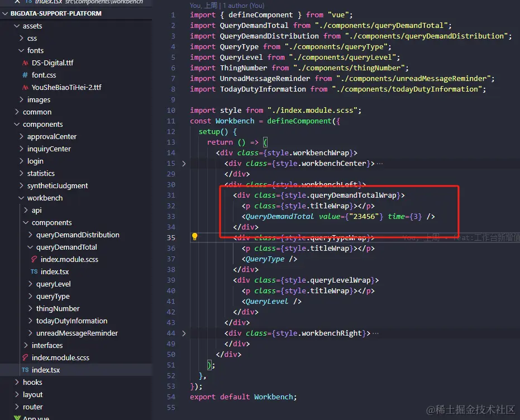Image resolution: width=520 pixels, height=420 pixels.
Task: Expand the css folder
Action: 22,38
